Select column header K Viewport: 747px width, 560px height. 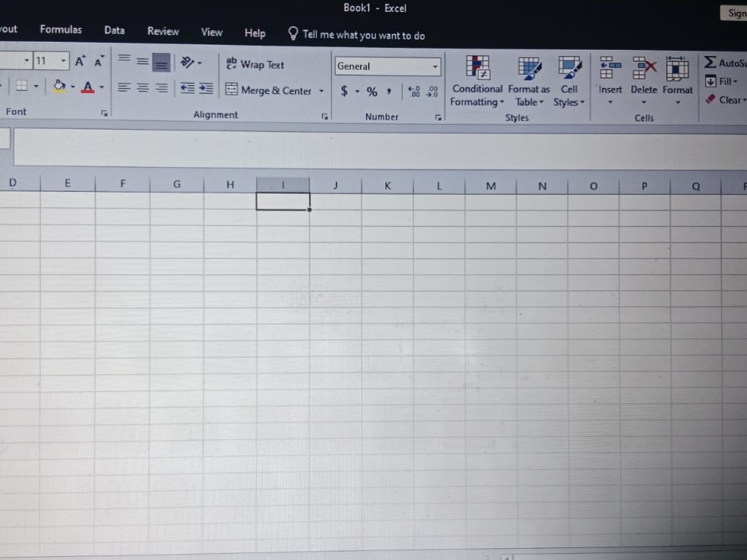pyautogui.click(x=388, y=186)
